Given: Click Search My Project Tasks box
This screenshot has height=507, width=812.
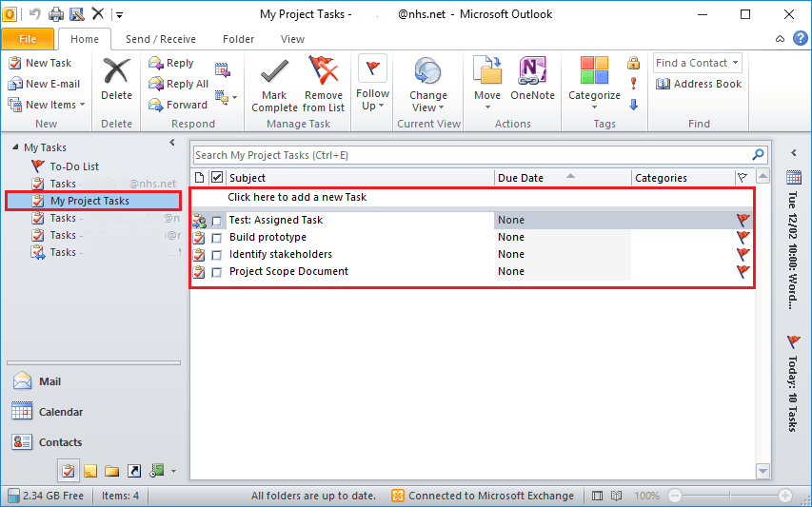Looking at the screenshot, I should pos(472,155).
